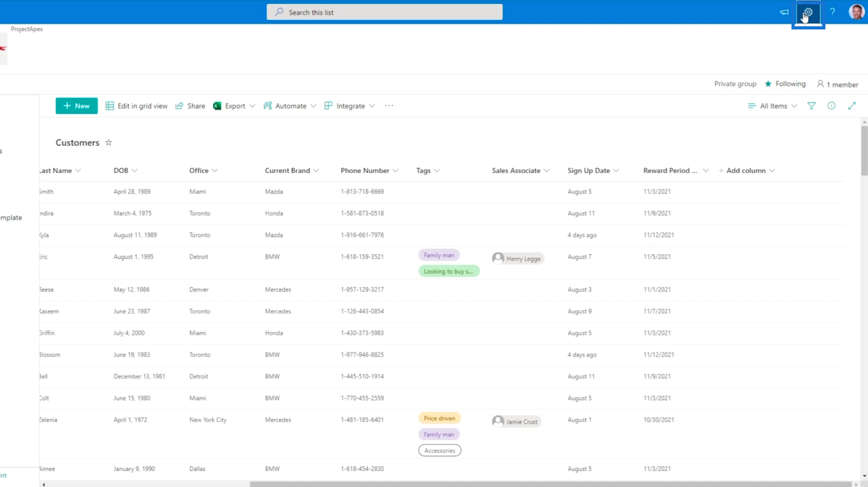The width and height of the screenshot is (868, 487).
Task: Open the All Items view selector
Action: (772, 106)
